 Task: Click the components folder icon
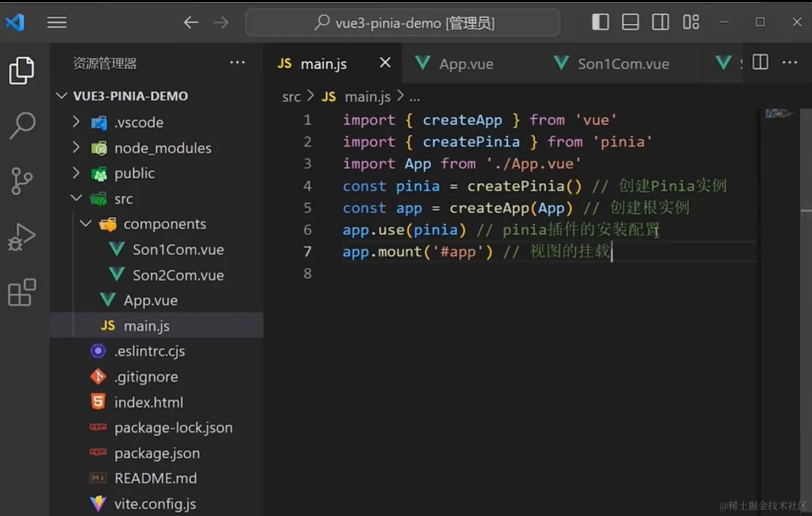[x=108, y=224]
